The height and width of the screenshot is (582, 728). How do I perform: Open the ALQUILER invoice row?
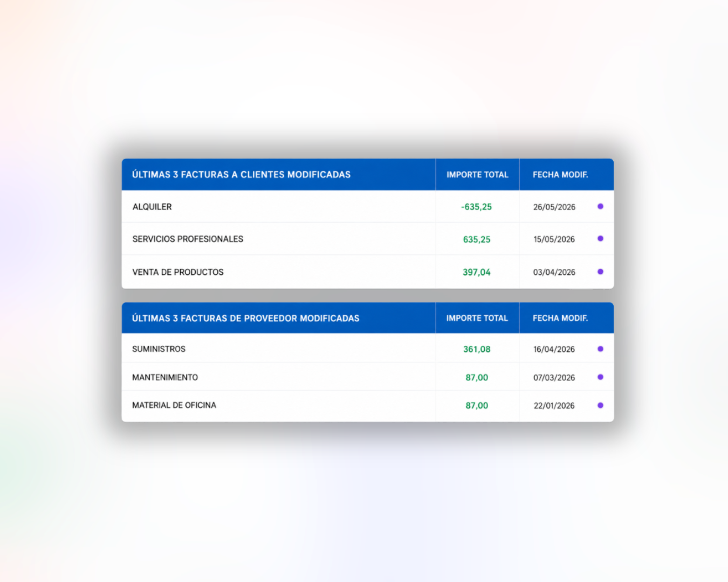tap(368, 206)
